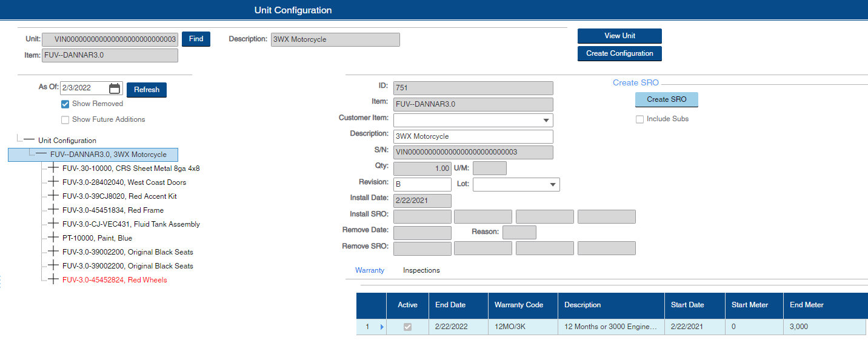Expand the Red Accent Kit node
Image resolution: width=868 pixels, height=340 pixels.
(53, 196)
